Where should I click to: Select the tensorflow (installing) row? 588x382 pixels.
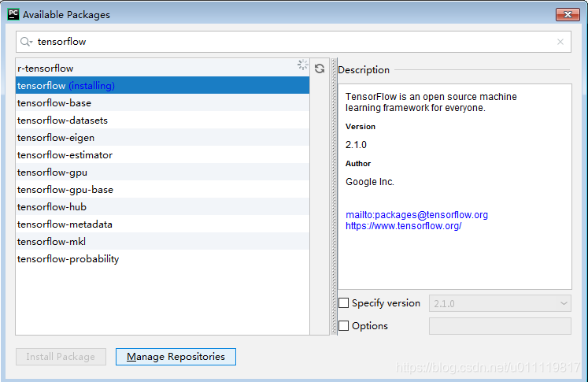point(162,86)
